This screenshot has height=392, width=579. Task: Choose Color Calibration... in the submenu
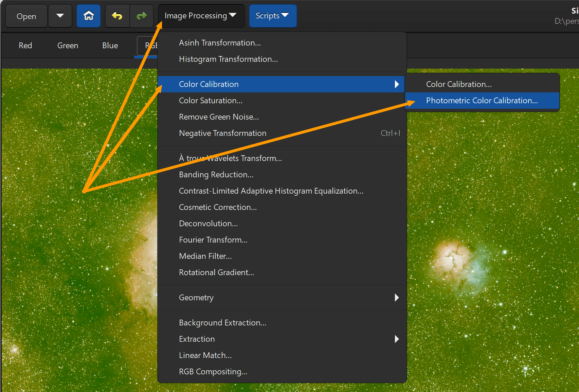pos(458,84)
